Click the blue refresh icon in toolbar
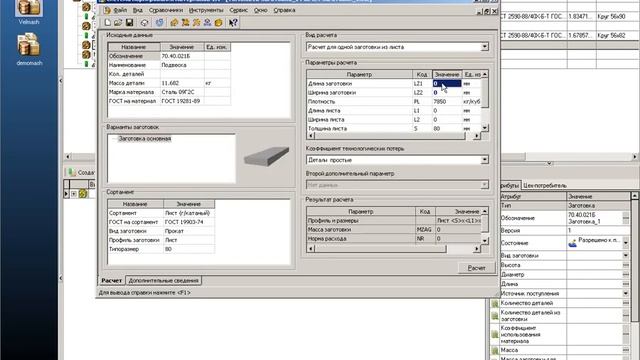The image size is (640, 360). pos(159,22)
